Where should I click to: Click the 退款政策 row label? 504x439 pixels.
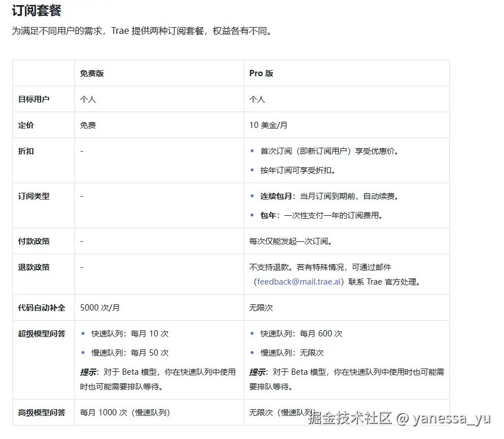33,267
